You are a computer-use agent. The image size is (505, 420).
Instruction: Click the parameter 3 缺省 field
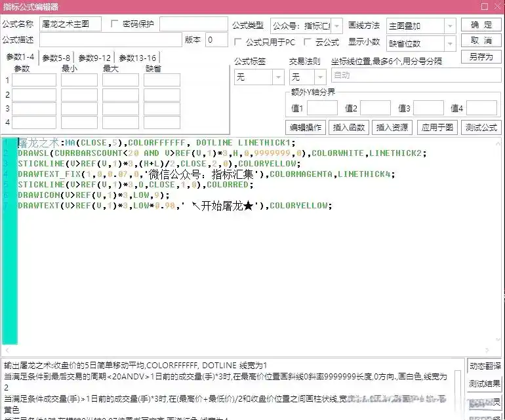click(162, 109)
